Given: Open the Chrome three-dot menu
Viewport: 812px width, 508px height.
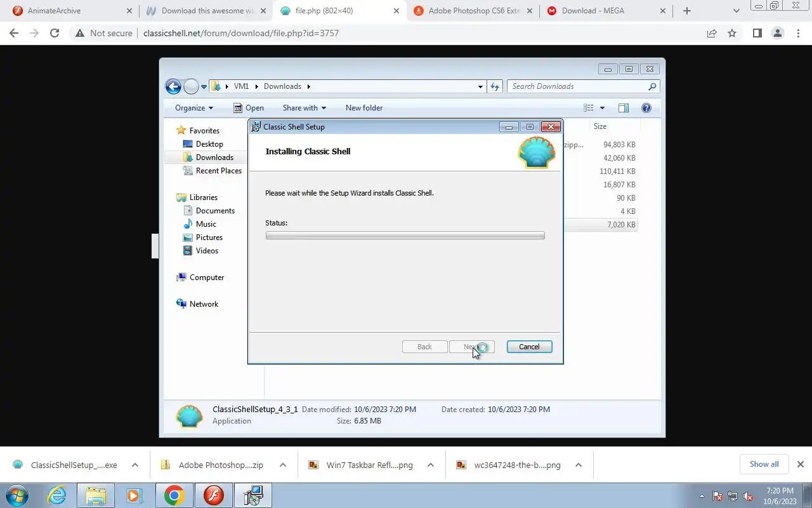Looking at the screenshot, I should (x=798, y=33).
